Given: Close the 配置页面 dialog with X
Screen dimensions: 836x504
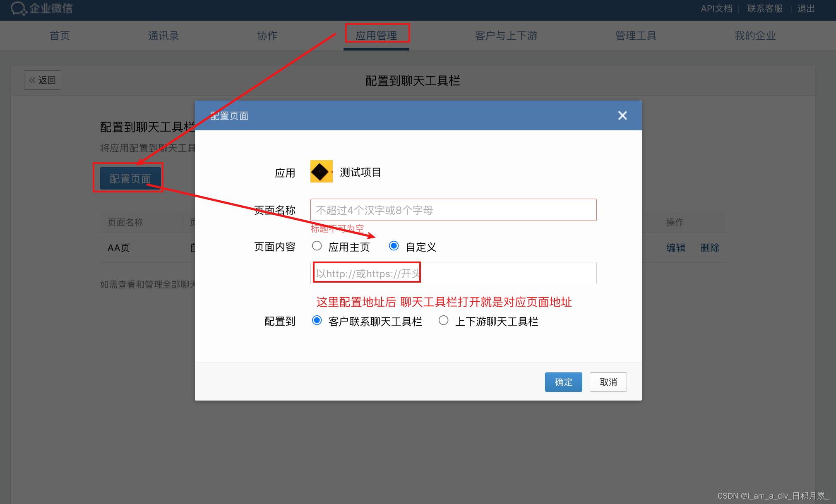Looking at the screenshot, I should [622, 115].
